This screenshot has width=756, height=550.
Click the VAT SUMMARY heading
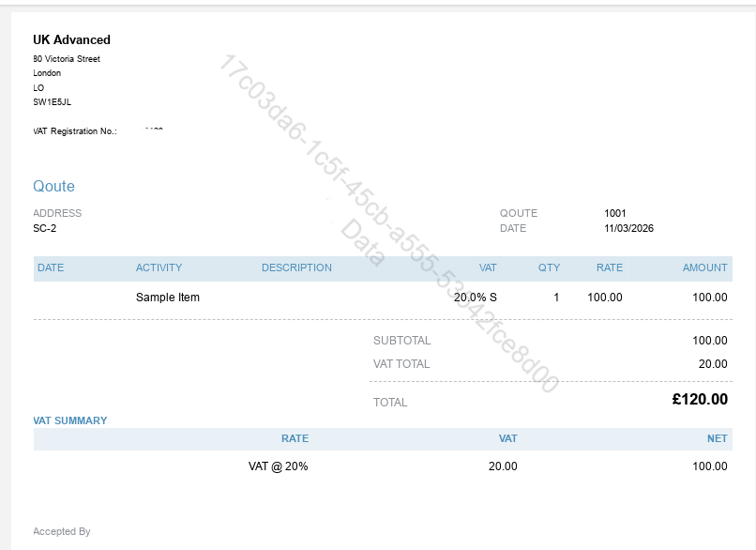(x=70, y=420)
